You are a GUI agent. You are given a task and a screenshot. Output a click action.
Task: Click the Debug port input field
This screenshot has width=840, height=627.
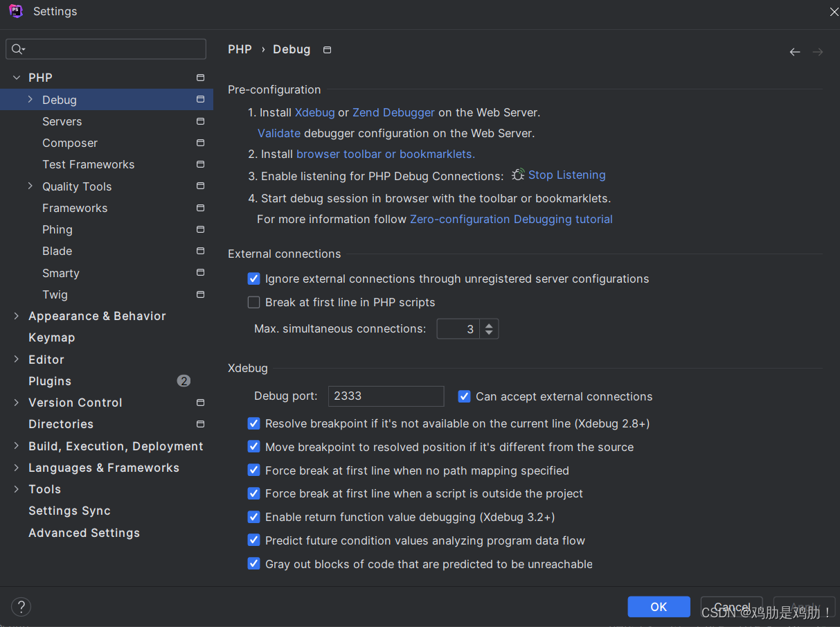[x=385, y=396]
